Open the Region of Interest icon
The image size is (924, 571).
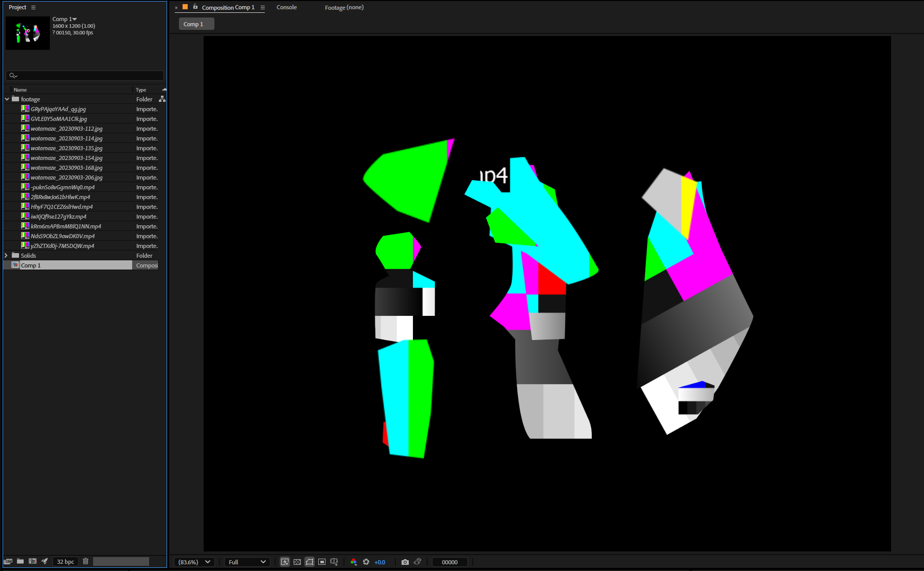322,562
